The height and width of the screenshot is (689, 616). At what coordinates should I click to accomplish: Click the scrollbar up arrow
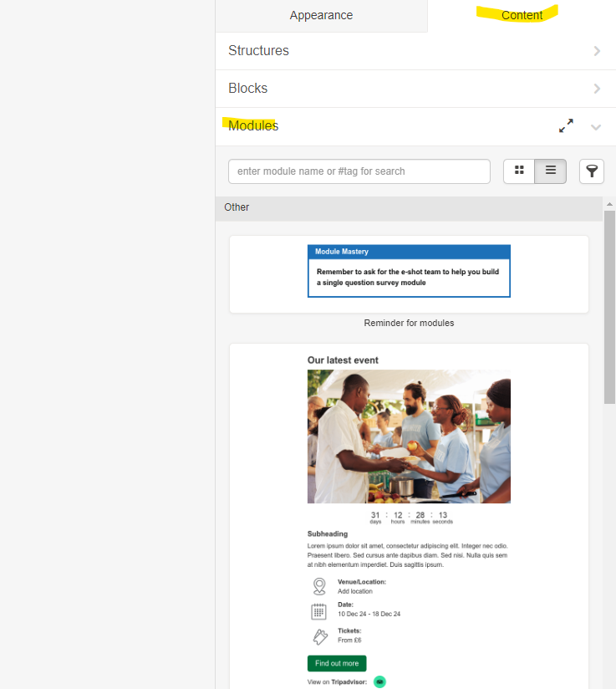pos(609,205)
